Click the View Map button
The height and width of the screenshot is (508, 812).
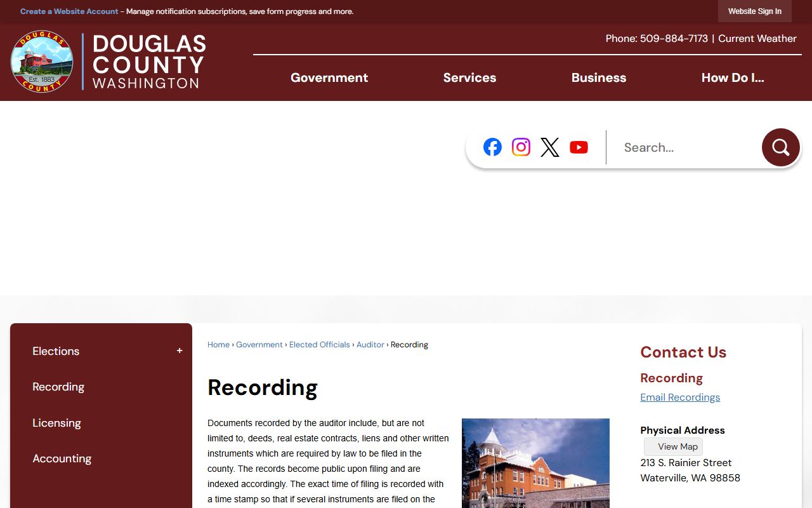[x=673, y=446]
